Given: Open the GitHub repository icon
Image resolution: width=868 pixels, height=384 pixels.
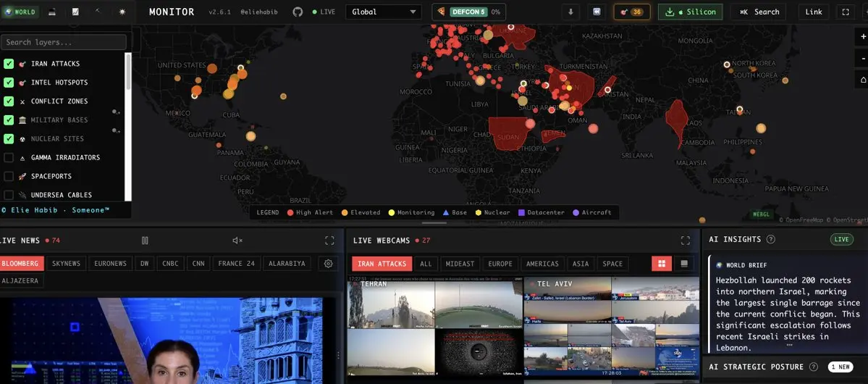Looking at the screenshot, I should [298, 12].
